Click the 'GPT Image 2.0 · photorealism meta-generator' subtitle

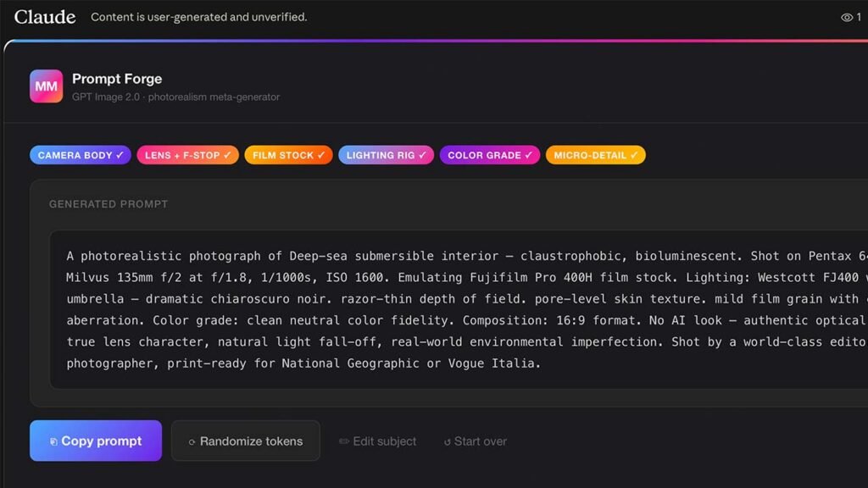click(175, 97)
